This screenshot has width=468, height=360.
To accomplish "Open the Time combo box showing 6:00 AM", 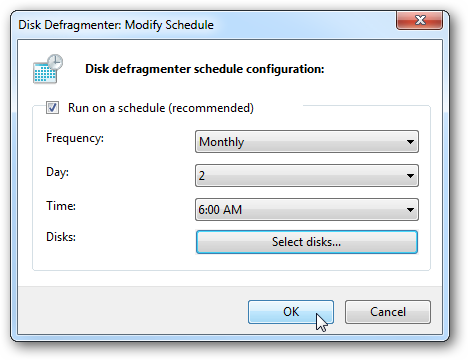I will tap(307, 210).
